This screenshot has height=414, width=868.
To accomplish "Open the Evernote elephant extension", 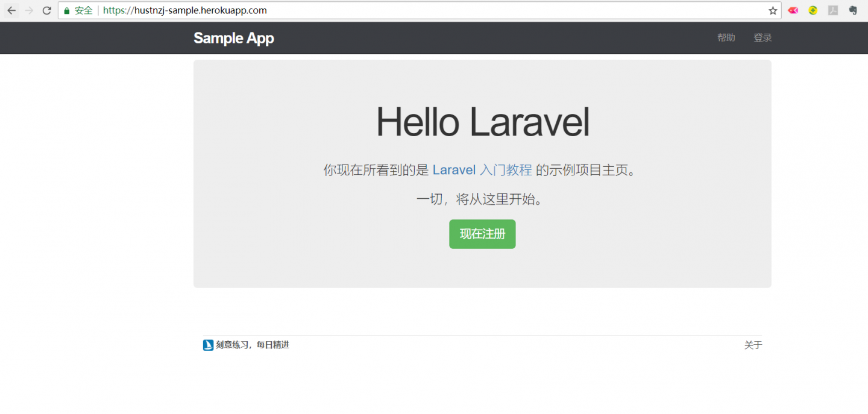I will (x=853, y=10).
